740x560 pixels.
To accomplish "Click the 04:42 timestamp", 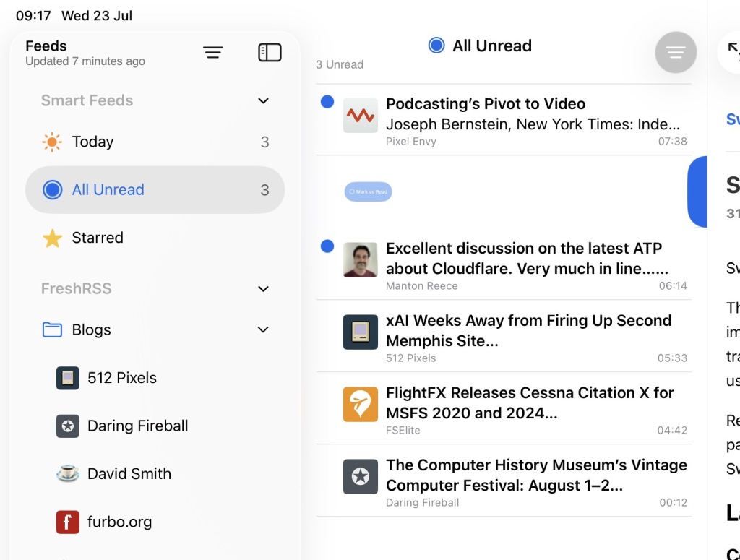I will point(672,430).
